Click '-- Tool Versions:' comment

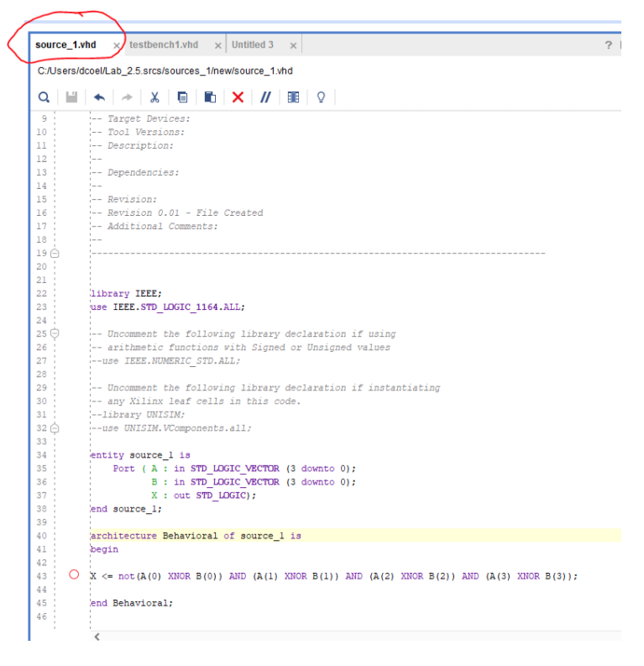(x=138, y=132)
